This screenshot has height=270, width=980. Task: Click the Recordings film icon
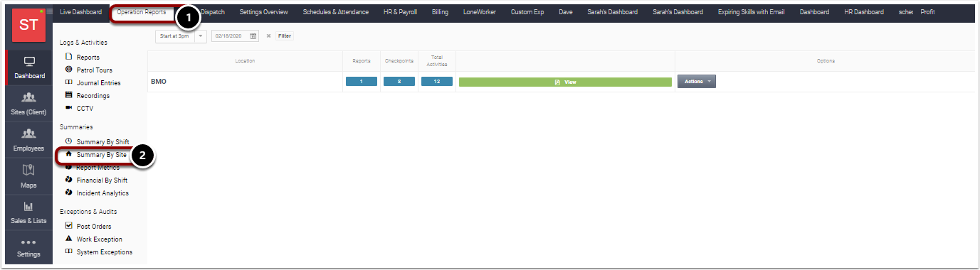coord(68,95)
